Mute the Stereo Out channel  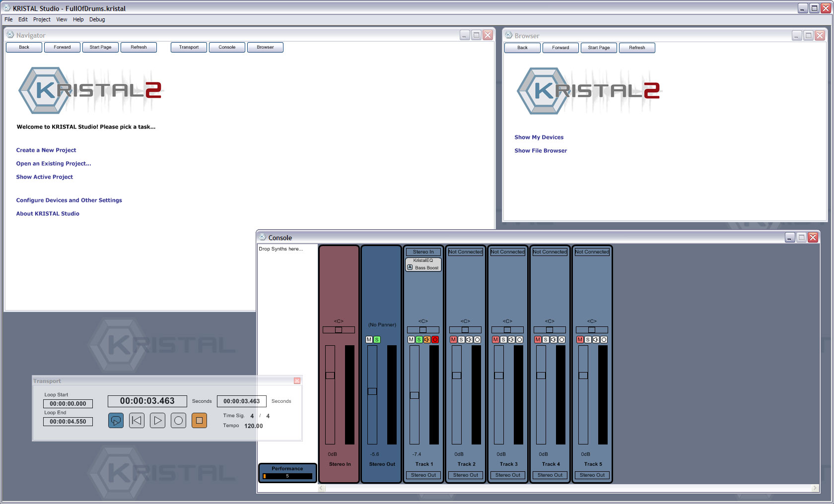click(x=369, y=340)
